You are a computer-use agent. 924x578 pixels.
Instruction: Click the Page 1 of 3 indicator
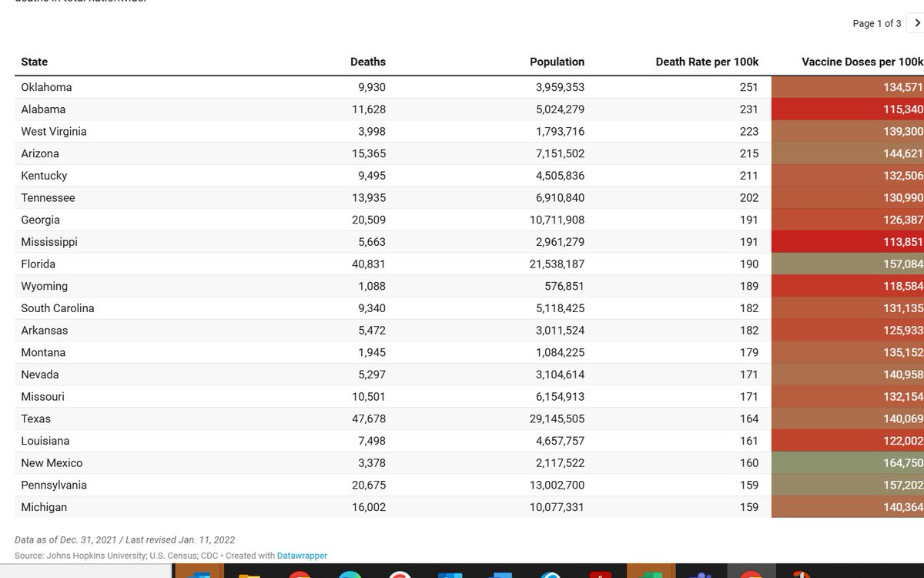pyautogui.click(x=876, y=24)
